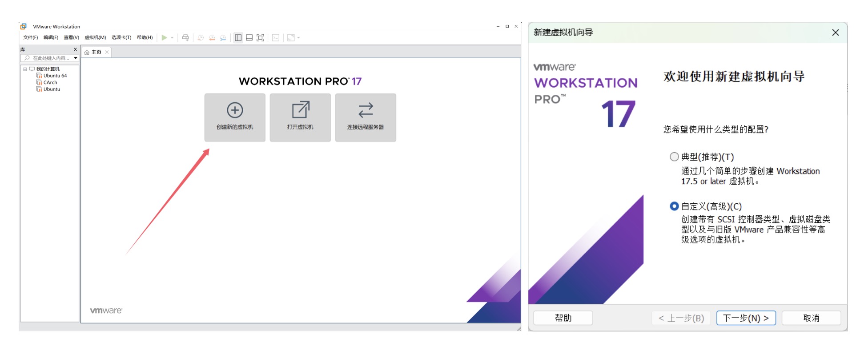Click the full screen mode icon

click(261, 38)
